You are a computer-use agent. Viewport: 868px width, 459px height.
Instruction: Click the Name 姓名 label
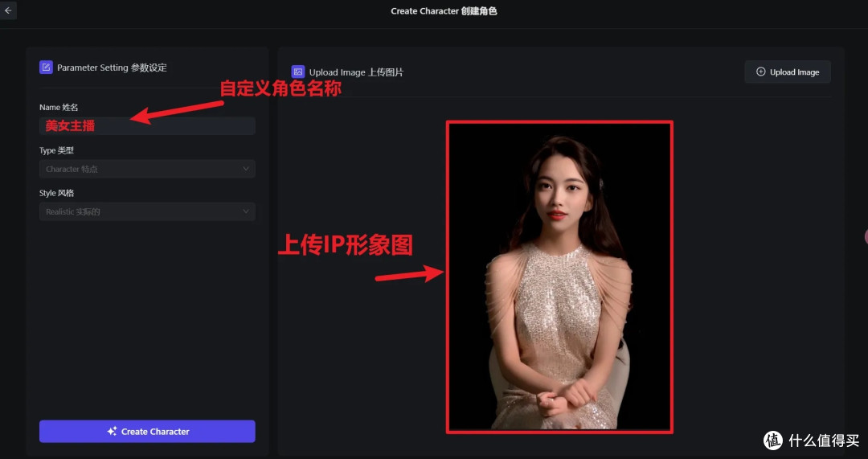[x=59, y=108]
